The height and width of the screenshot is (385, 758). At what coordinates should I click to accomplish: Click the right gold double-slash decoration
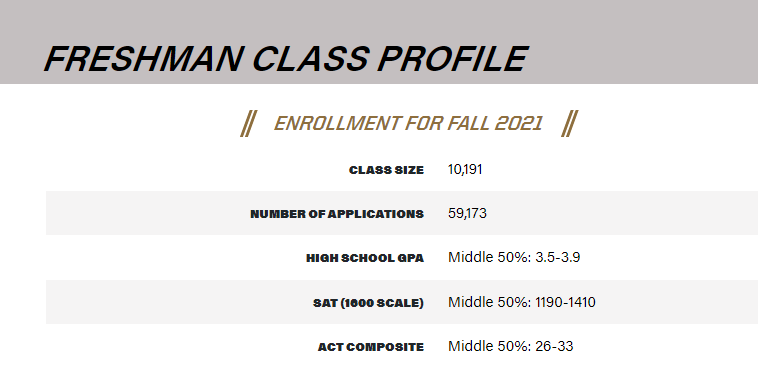coord(569,123)
